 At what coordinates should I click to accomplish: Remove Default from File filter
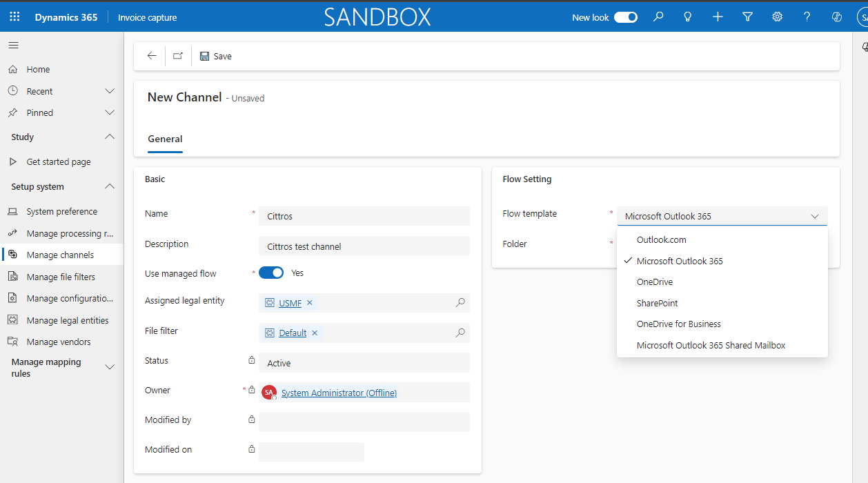pyautogui.click(x=315, y=333)
